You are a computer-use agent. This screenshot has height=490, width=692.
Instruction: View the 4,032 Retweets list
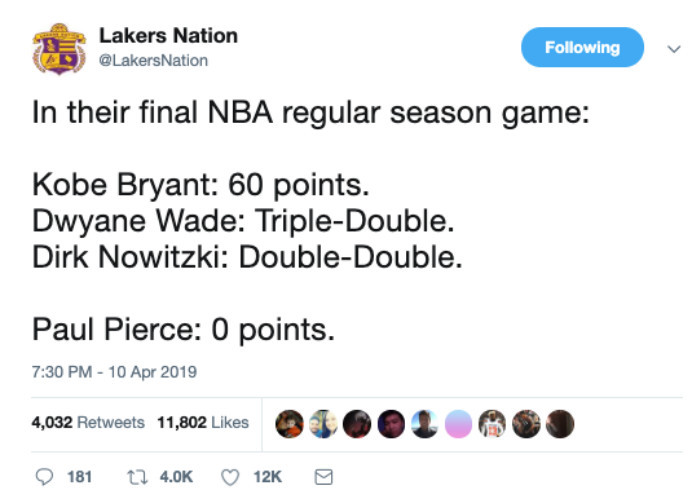[x=88, y=423]
